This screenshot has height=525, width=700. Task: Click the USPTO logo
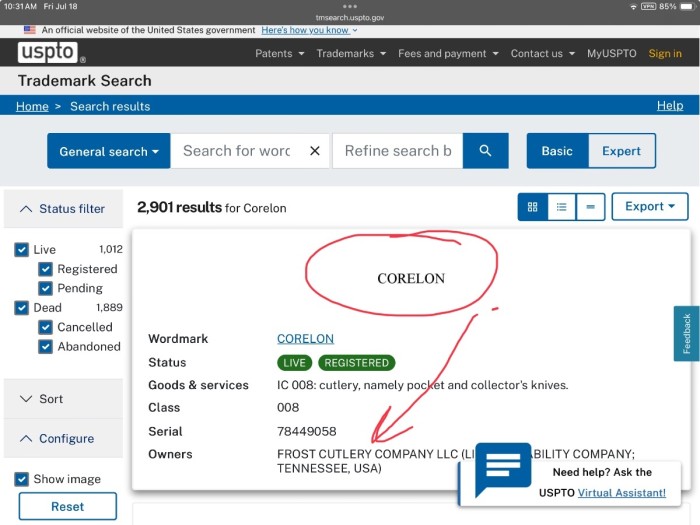click(51, 53)
